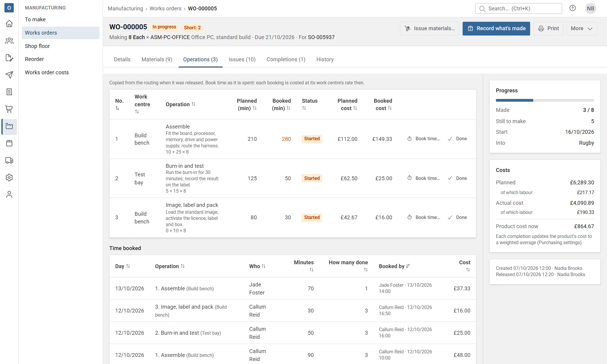Open sales order SO-005937 link

point(321,37)
